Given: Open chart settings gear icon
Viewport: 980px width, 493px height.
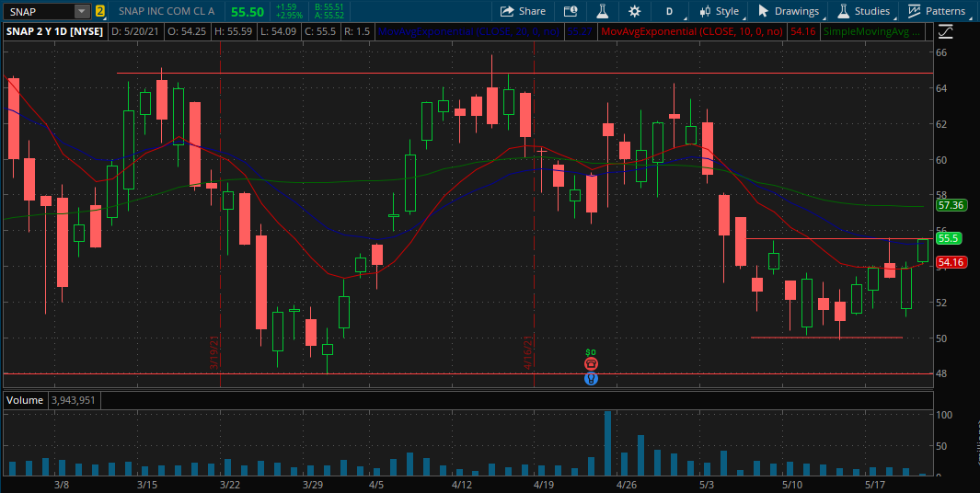Looking at the screenshot, I should tap(634, 11).
